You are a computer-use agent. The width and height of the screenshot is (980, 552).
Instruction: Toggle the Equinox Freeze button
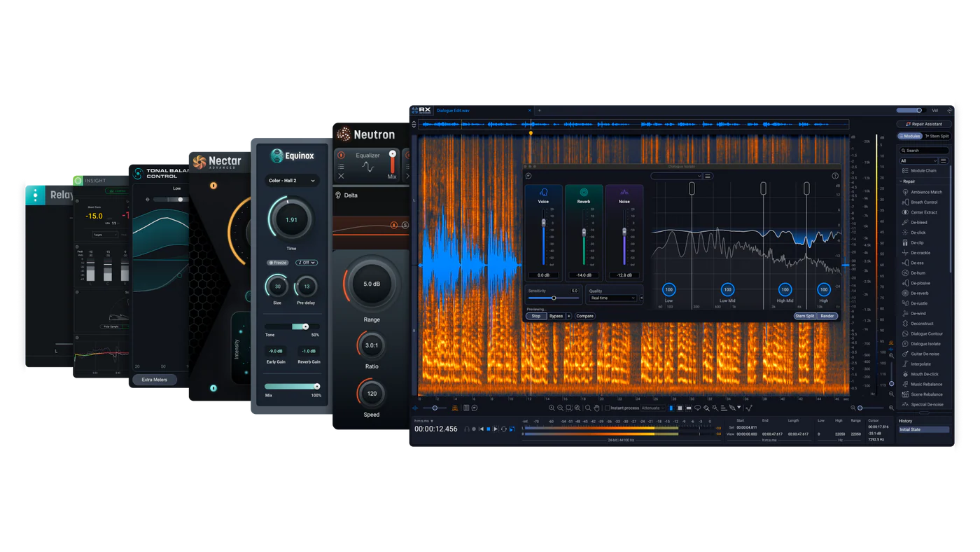pyautogui.click(x=278, y=263)
